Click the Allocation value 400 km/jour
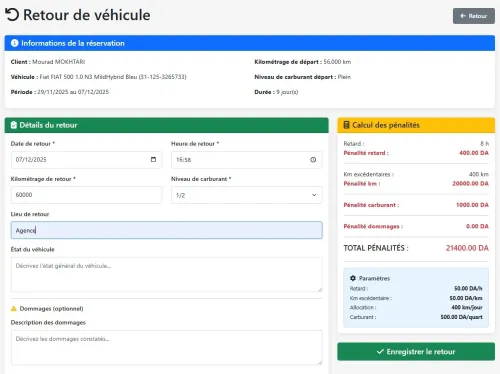The image size is (500, 374). click(x=467, y=307)
